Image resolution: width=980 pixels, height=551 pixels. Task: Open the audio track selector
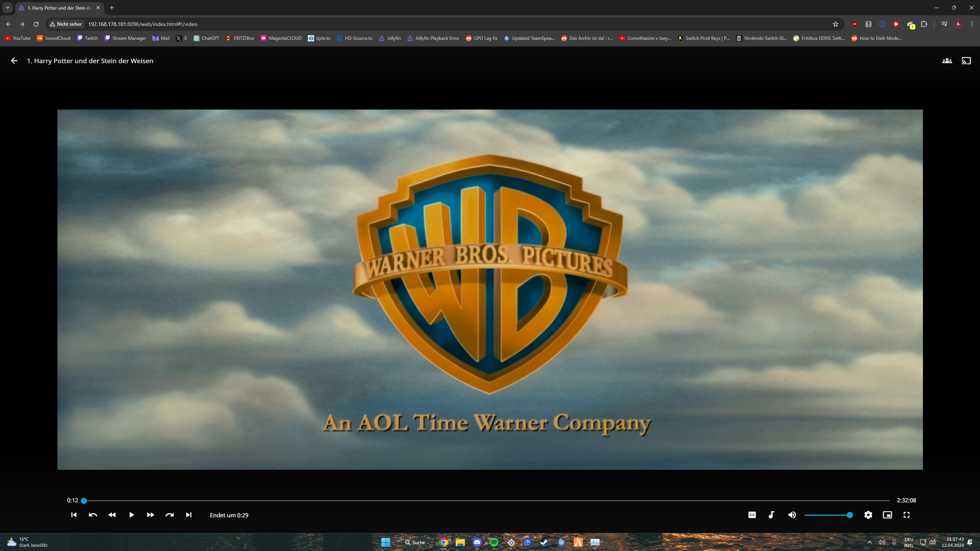771,515
